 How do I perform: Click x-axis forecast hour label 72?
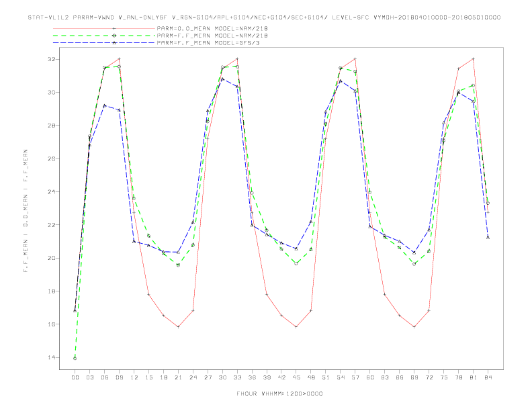(429, 377)
